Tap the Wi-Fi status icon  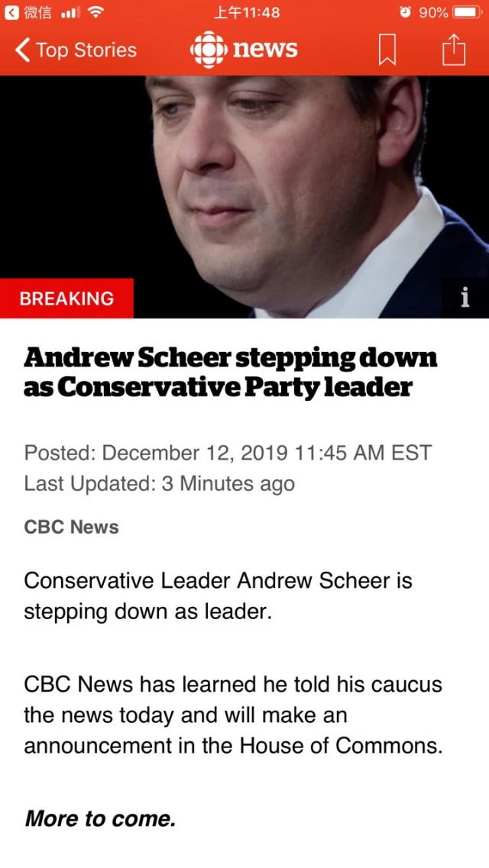tap(96, 12)
